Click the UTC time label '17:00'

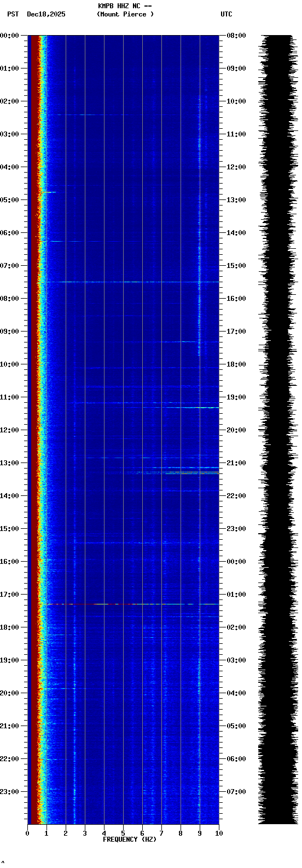(236, 332)
